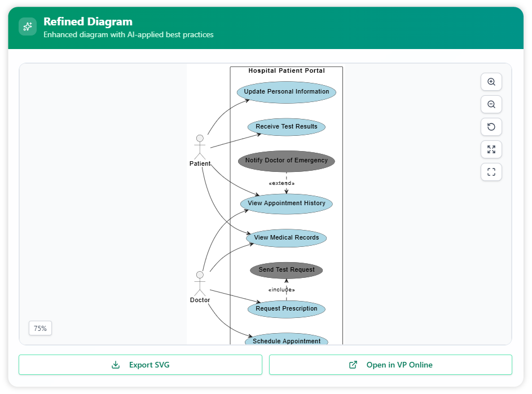Open the diagram in VP Online

click(x=390, y=365)
